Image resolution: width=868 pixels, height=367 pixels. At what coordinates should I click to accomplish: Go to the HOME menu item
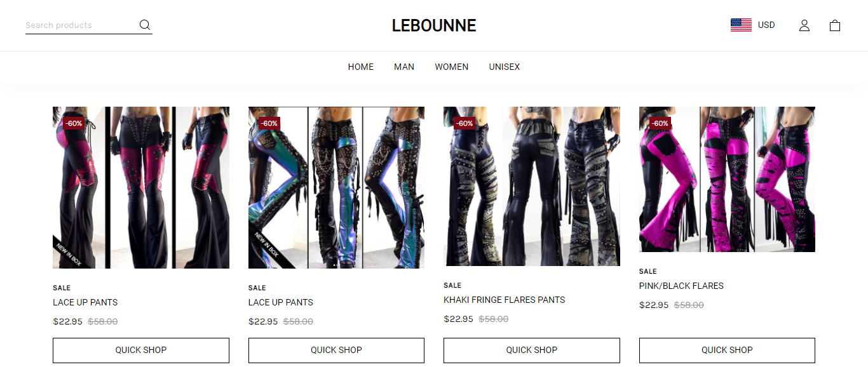pos(361,67)
